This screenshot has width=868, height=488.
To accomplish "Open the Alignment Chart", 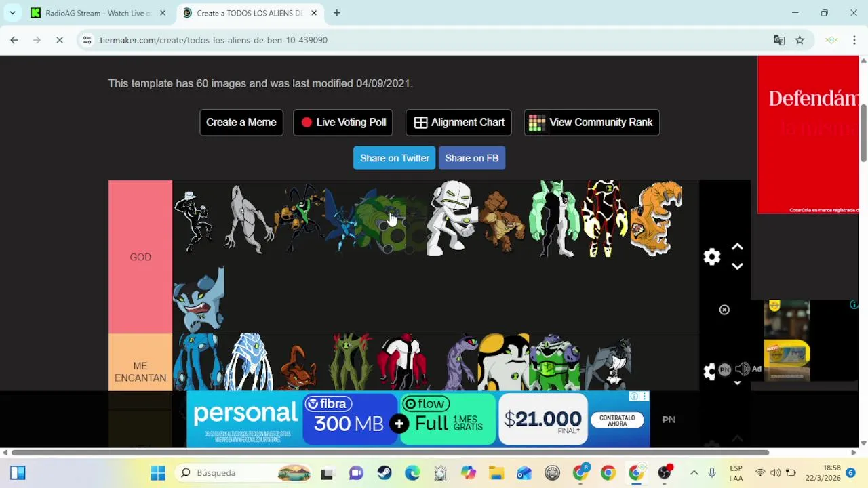I will [x=459, y=123].
